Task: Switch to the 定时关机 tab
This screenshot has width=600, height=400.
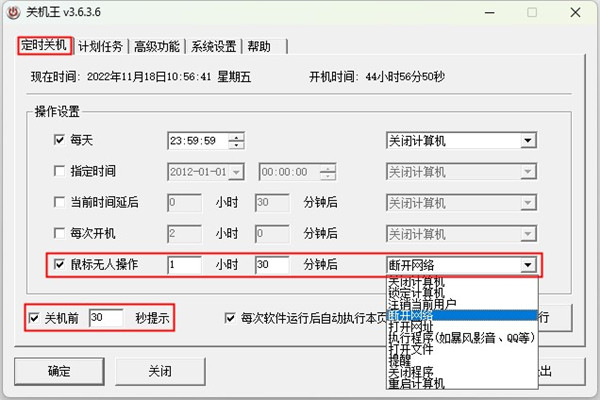Action: click(44, 46)
